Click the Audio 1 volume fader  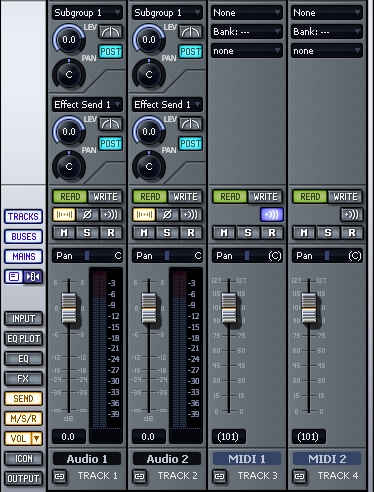coord(69,308)
